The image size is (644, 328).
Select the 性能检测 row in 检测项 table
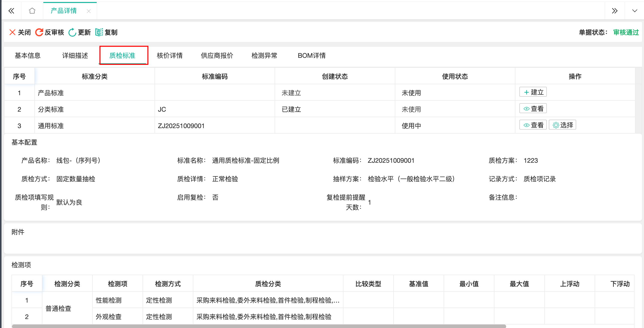click(108, 300)
